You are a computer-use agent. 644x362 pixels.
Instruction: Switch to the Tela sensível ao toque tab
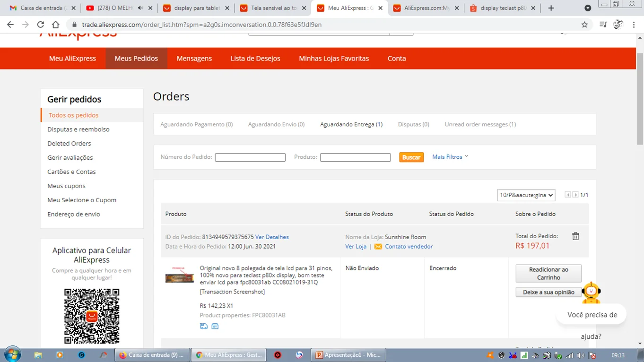coord(273,8)
